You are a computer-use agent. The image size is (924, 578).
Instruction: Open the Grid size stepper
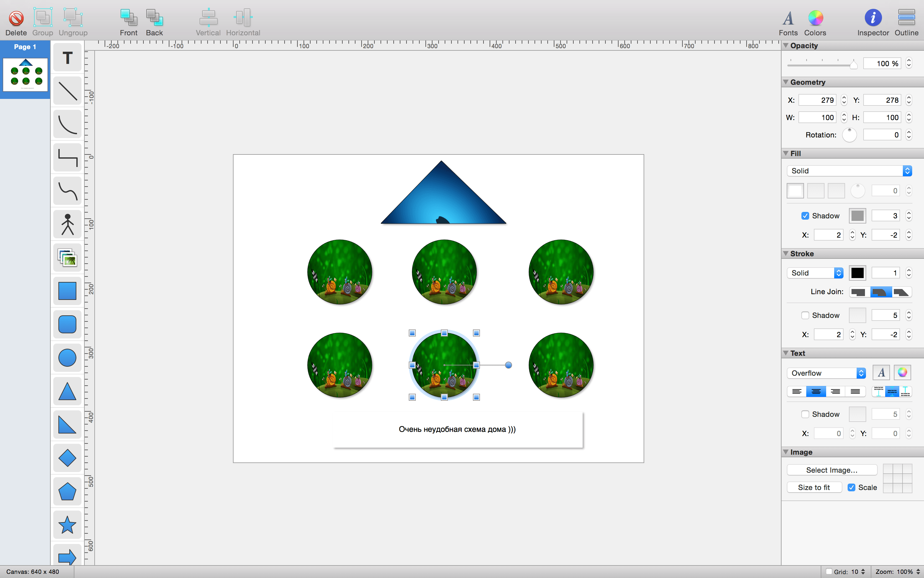point(863,572)
